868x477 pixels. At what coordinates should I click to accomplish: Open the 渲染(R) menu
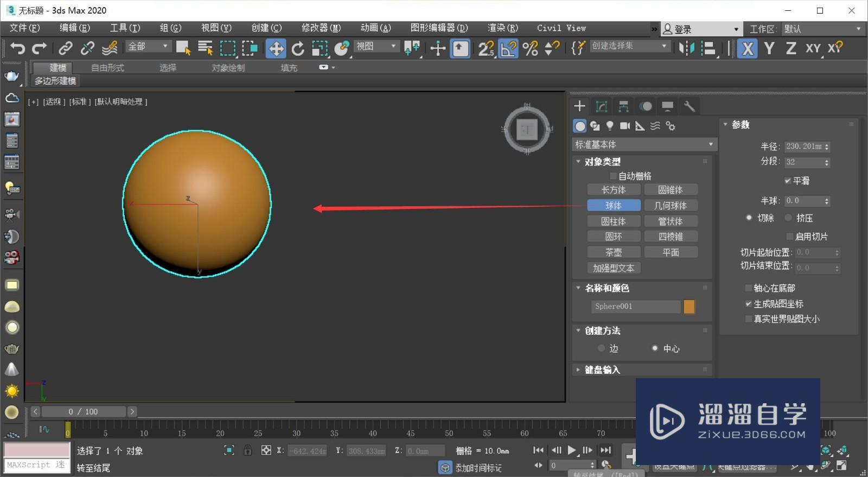pyautogui.click(x=502, y=28)
